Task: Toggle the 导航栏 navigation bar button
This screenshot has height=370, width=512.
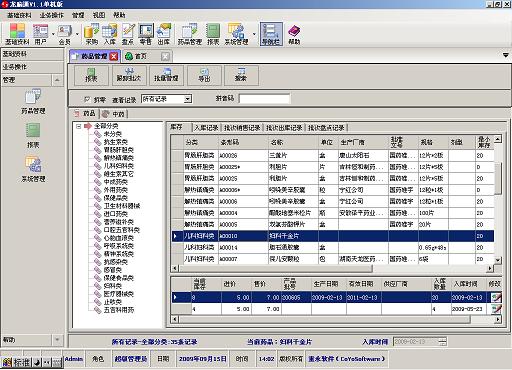Action: (x=271, y=34)
